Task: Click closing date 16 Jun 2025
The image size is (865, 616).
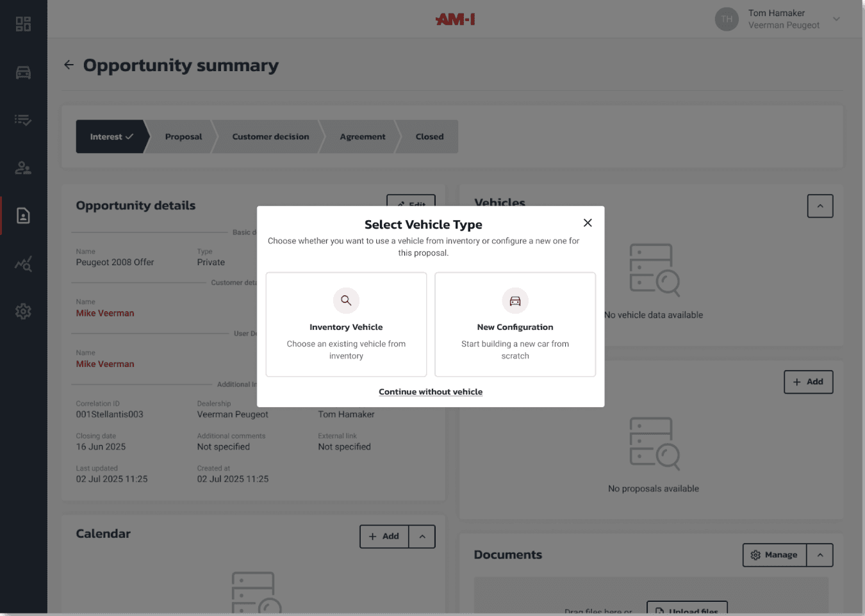Action: coord(101,447)
